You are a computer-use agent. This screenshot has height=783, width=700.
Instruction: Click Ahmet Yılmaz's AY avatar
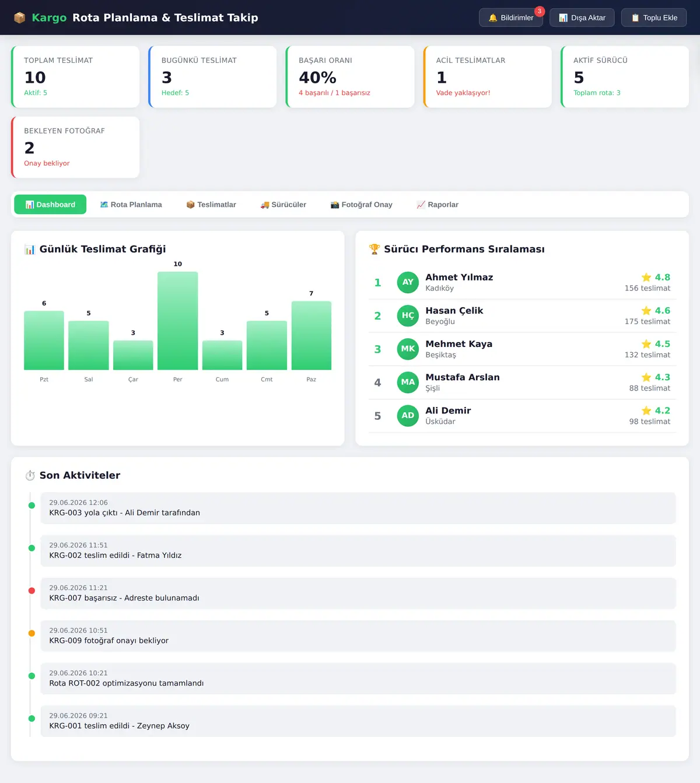pyautogui.click(x=408, y=282)
